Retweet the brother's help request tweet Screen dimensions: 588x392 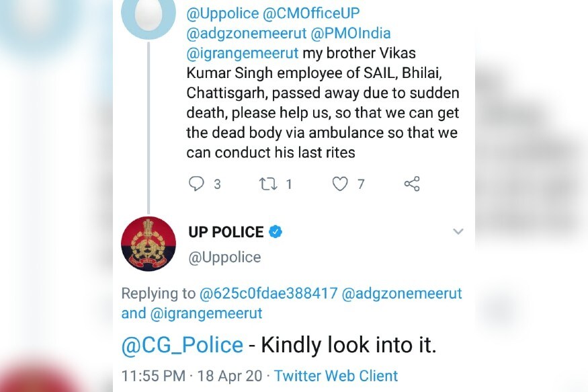click(x=268, y=184)
